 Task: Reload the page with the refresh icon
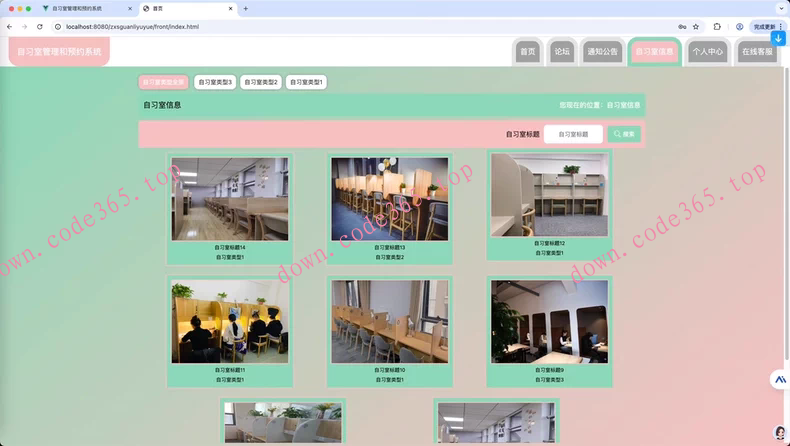pyautogui.click(x=39, y=26)
